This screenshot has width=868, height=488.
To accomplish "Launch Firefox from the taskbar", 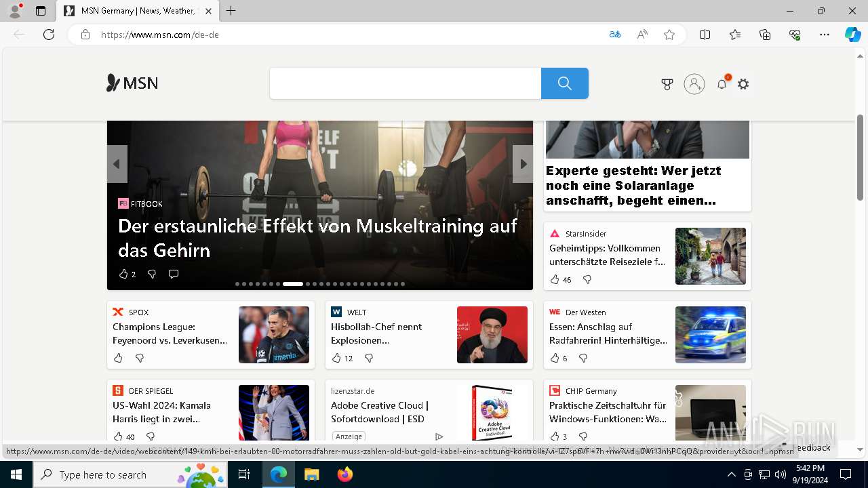I will coord(344,474).
